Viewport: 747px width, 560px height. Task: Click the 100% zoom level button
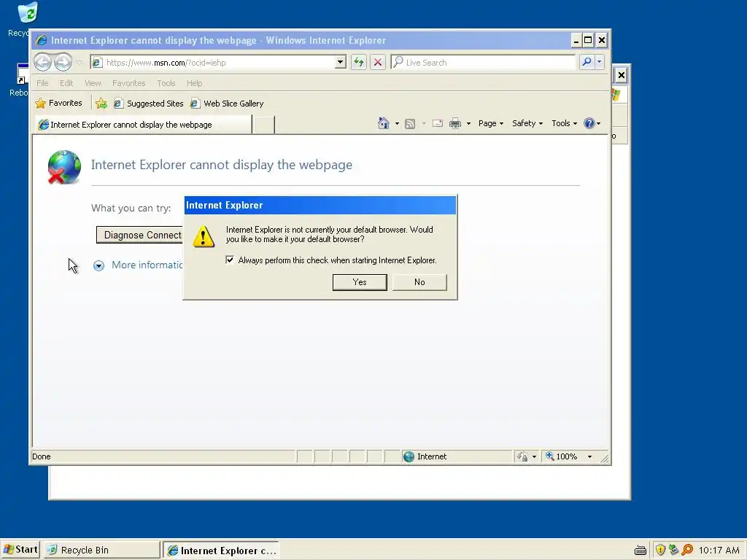(562, 456)
